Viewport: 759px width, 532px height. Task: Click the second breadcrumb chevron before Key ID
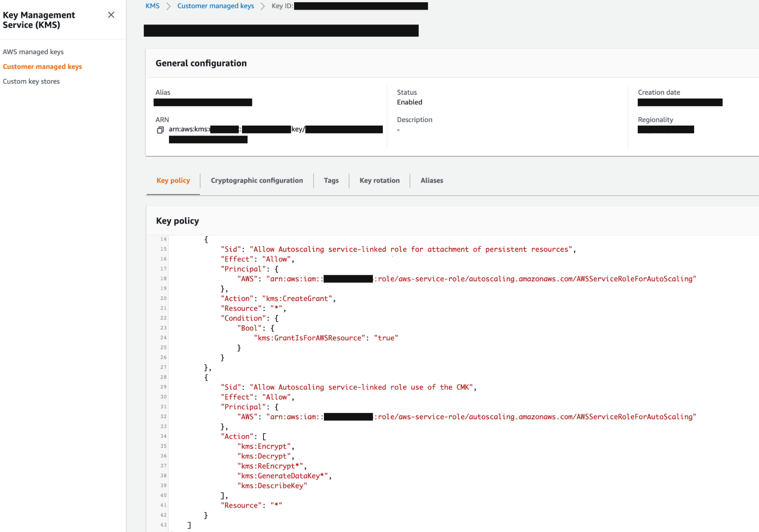pos(263,6)
